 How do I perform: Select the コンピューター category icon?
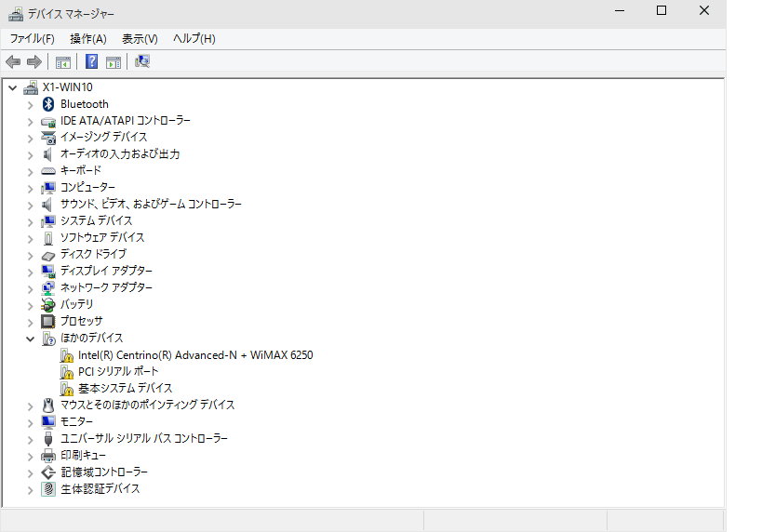48,188
